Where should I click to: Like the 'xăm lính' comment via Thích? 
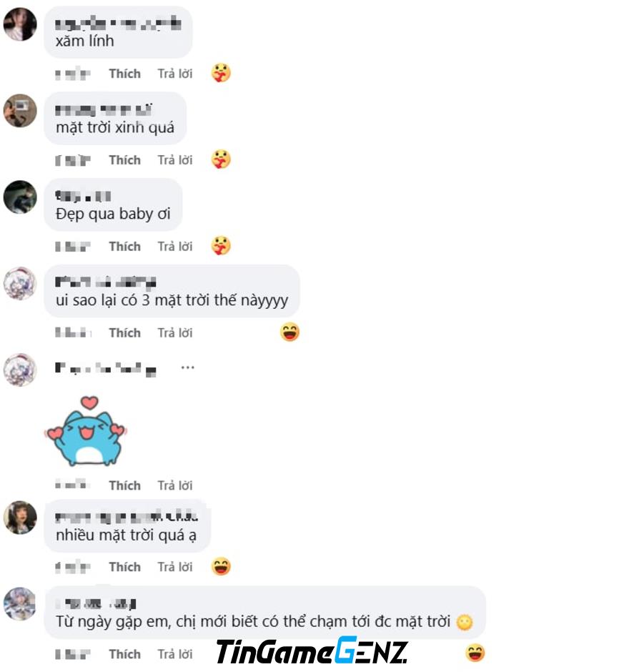click(x=124, y=74)
